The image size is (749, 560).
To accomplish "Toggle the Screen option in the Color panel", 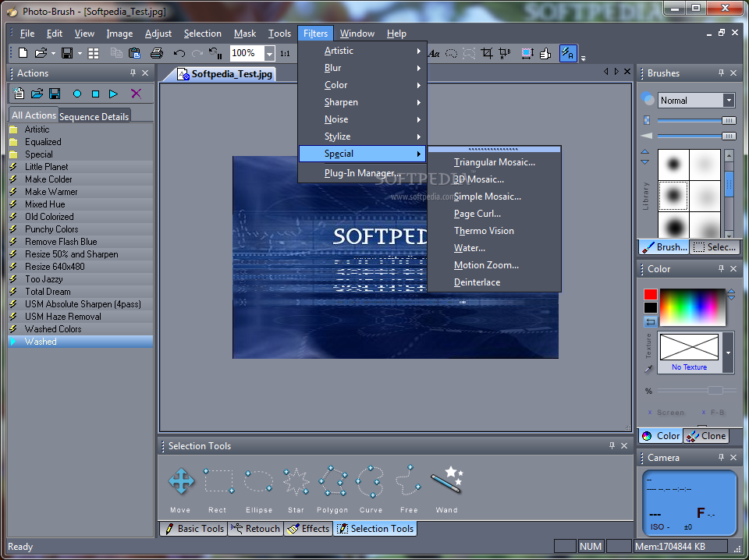I will (666, 413).
